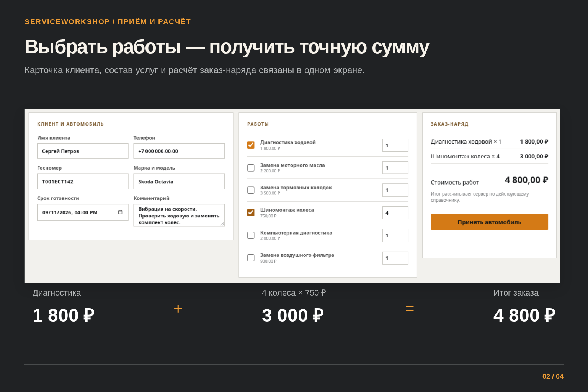Image resolution: width=588 pixels, height=392 pixels.
Task: Click inside the Комментарий textarea
Action: [x=179, y=215]
